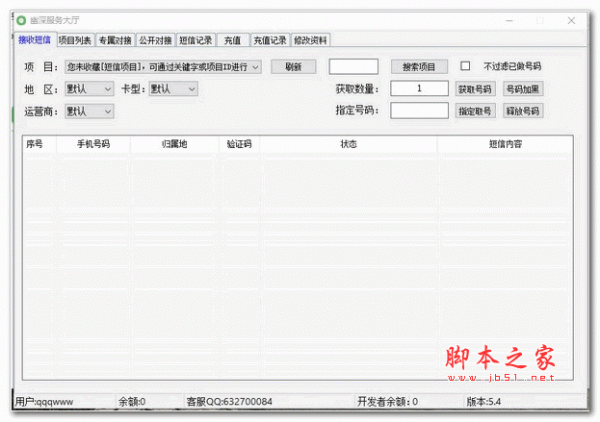
Task: Click the 验证码 column header
Action: pos(240,144)
